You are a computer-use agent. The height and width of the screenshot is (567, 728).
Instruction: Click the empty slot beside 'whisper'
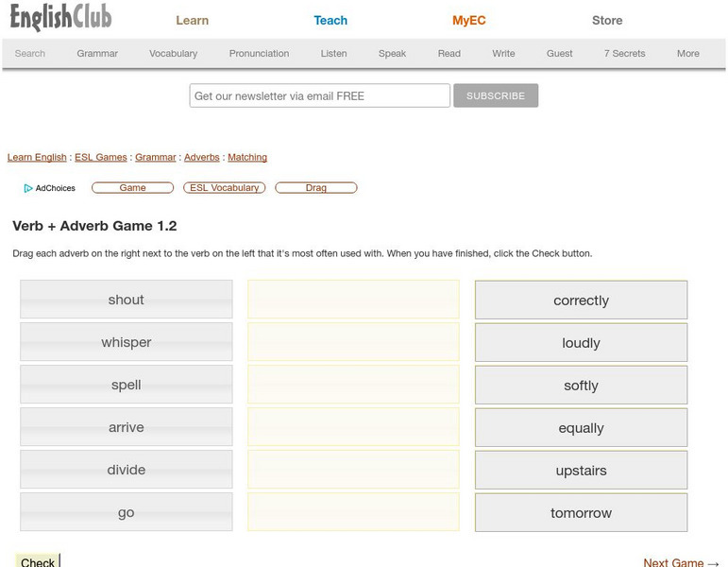(353, 342)
